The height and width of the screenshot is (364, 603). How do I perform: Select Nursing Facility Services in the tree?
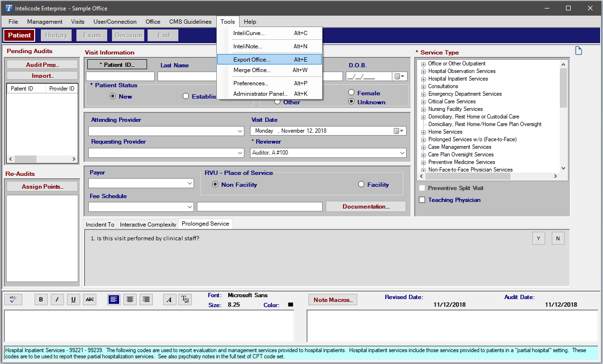[455, 109]
